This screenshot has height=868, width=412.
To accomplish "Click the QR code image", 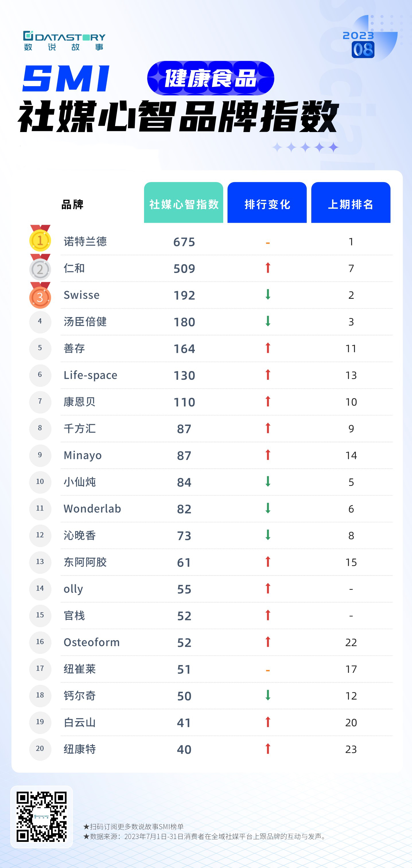I will click(x=42, y=817).
